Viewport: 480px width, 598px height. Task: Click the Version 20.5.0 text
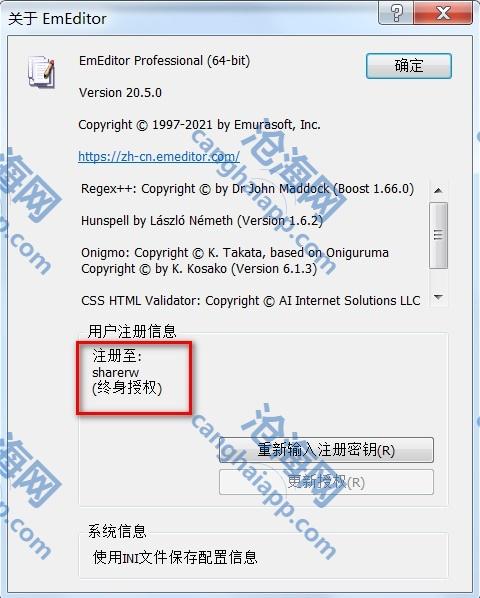[x=120, y=93]
